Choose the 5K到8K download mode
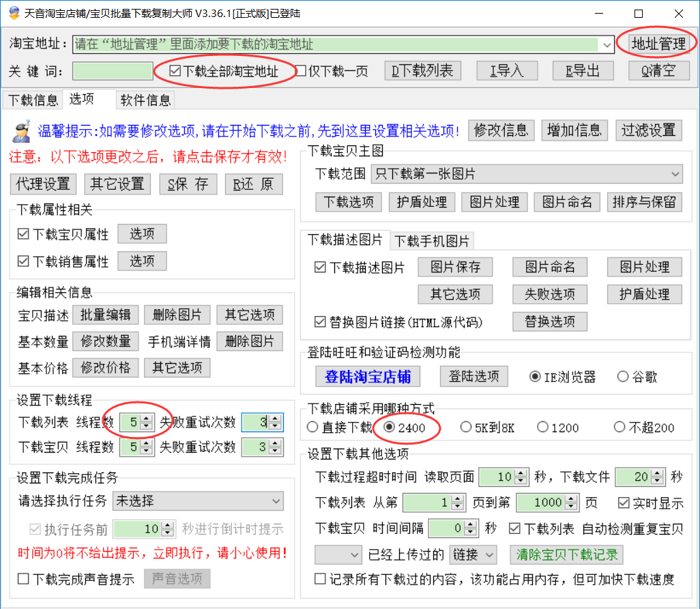The image size is (700, 609). coord(466,427)
